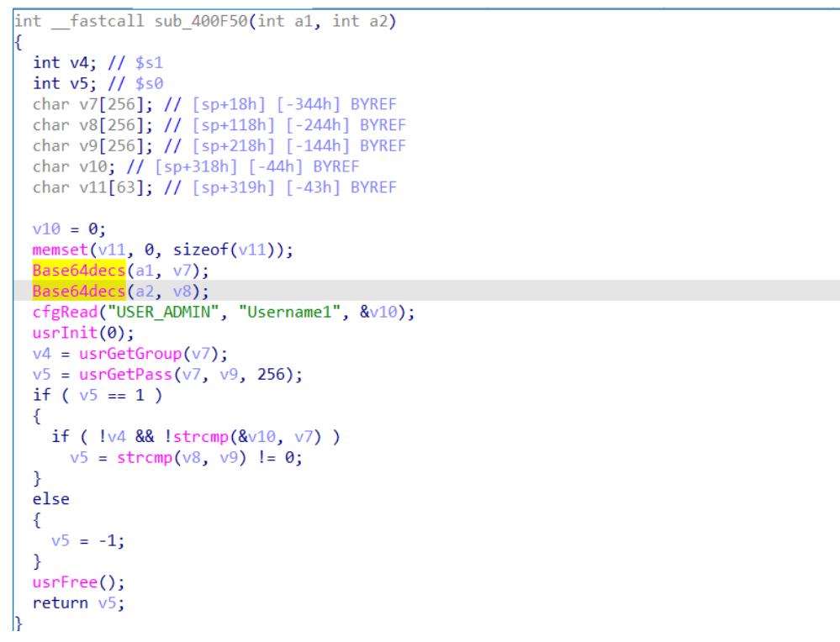Click the "USER_ADMIN" string literal
Viewport: 840px width, 642px height.
tap(163, 313)
